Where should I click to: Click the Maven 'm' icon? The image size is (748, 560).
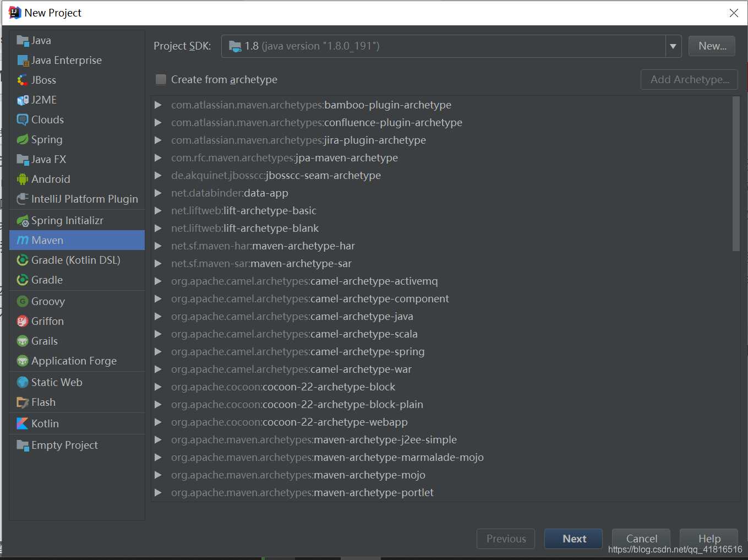[23, 240]
